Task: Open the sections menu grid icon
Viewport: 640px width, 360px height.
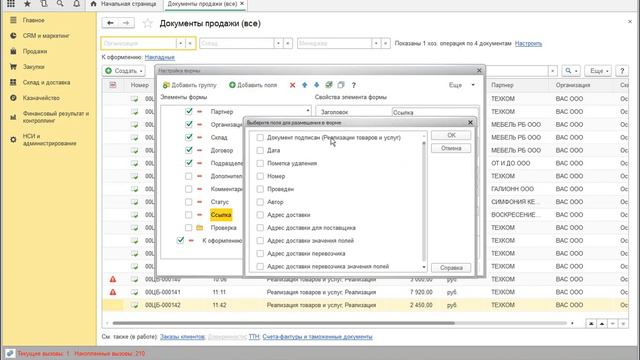Action: tap(11, 4)
